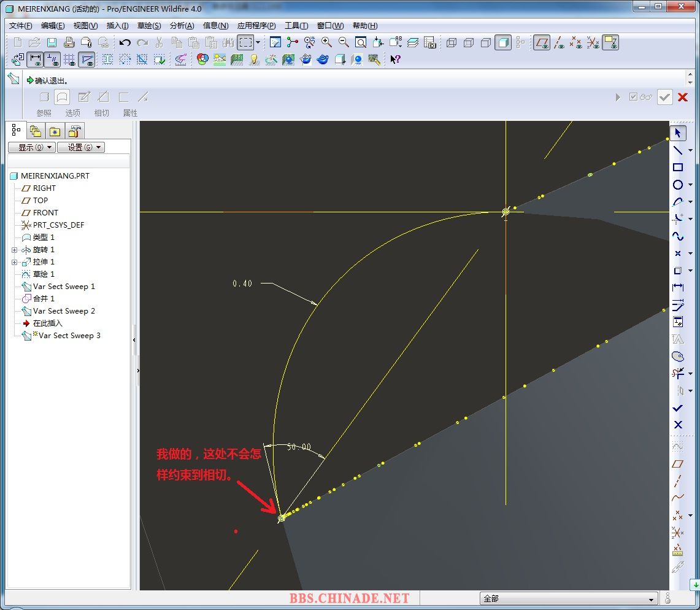The image size is (700, 610).
Task: Choose the sketcher Line tool
Action: [678, 150]
